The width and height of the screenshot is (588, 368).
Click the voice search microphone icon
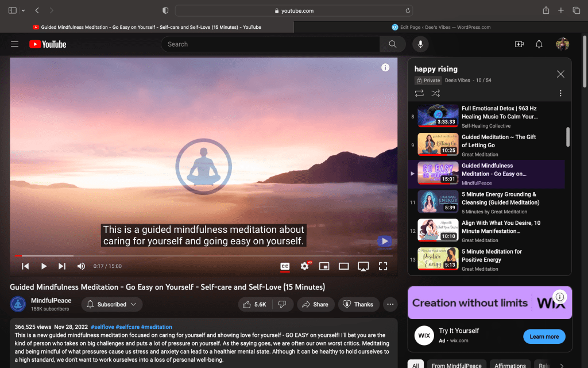click(420, 44)
